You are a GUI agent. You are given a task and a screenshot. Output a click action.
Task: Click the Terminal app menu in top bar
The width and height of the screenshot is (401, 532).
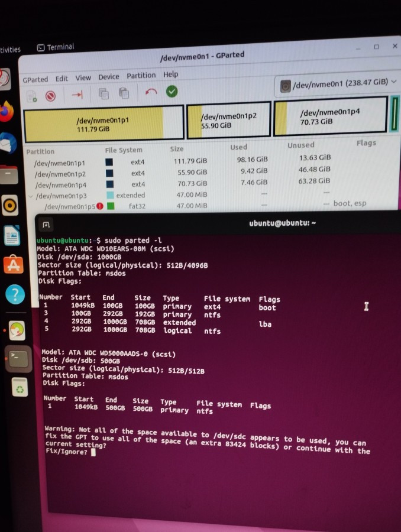56,47
